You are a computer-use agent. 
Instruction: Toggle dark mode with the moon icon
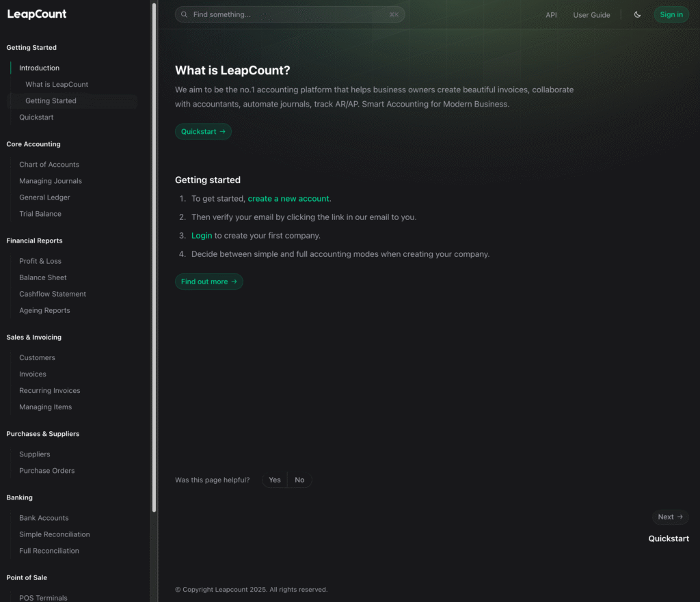[x=637, y=14]
